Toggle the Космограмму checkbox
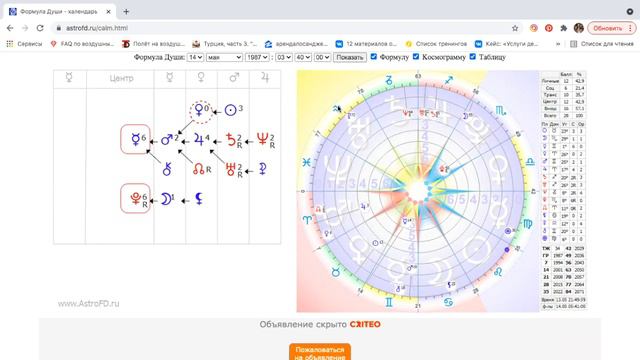640x360 pixels. point(416,57)
